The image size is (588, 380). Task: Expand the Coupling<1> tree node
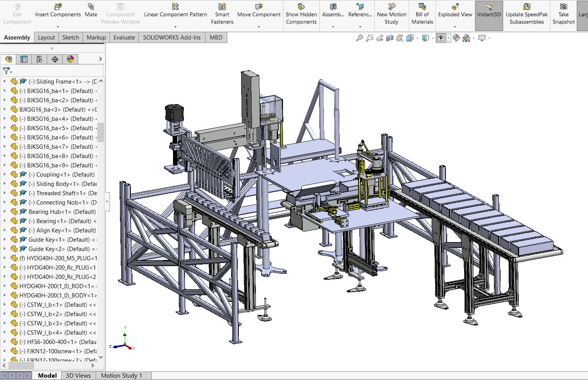coord(4,174)
